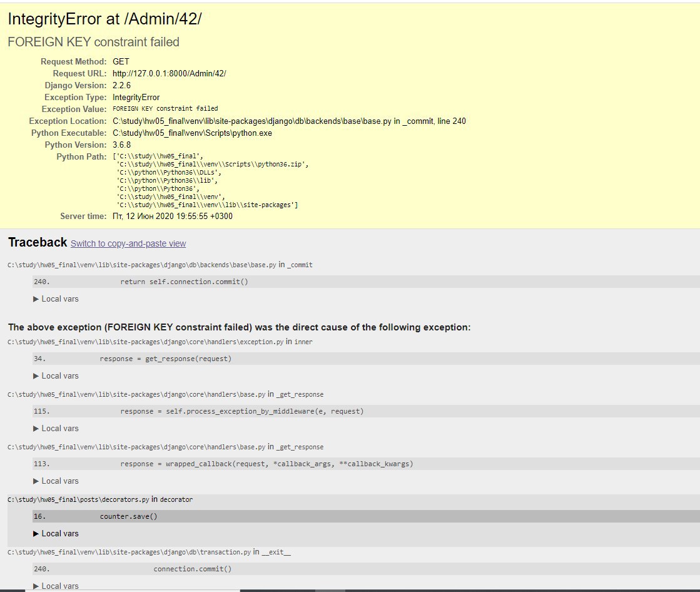Expand Local vars under transaction.py __exit__ frame
The image size is (700, 592).
point(56,586)
